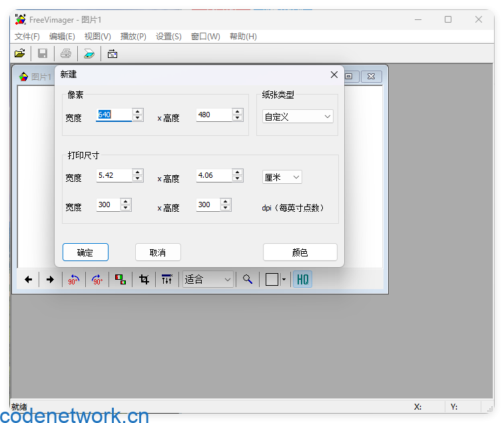Toggle the HQ high quality button
Viewport: 504px width, 423px height.
(302, 279)
